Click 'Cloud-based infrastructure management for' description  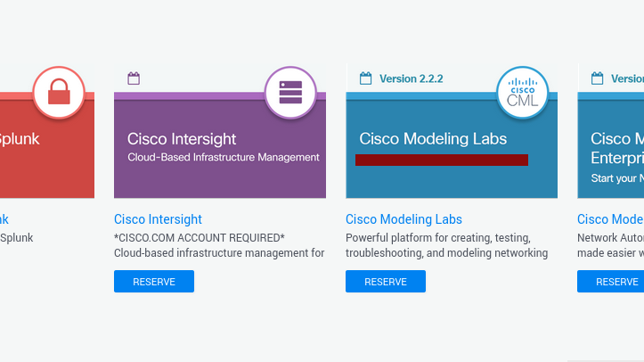(x=219, y=253)
